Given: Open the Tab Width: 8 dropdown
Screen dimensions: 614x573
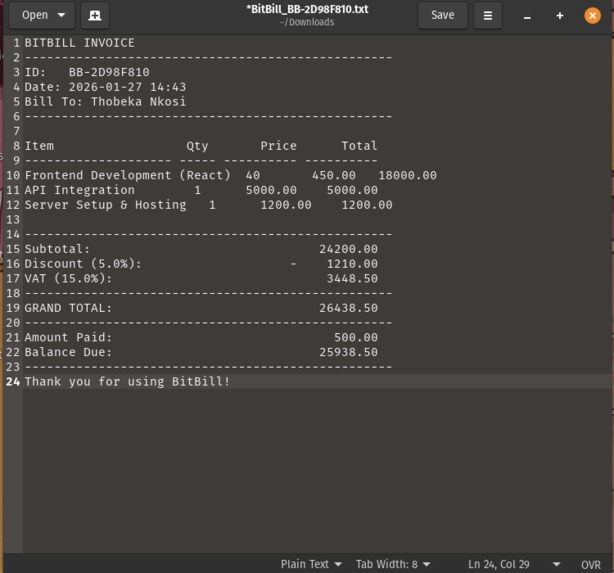Looking at the screenshot, I should coord(393,564).
